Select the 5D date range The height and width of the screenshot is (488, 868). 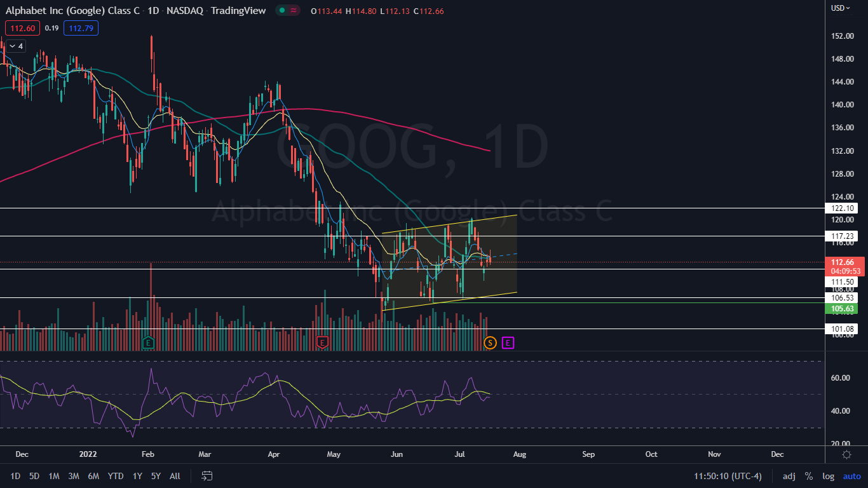(x=34, y=476)
